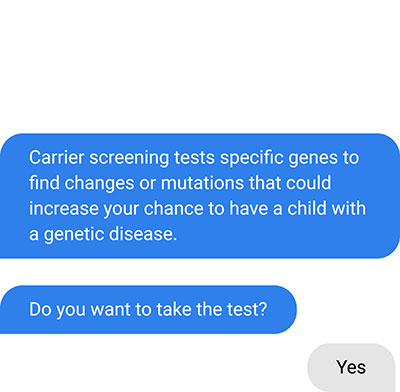The width and height of the screenshot is (400, 392).
Task: Click the empty white area above the messages
Action: coord(200,67)
